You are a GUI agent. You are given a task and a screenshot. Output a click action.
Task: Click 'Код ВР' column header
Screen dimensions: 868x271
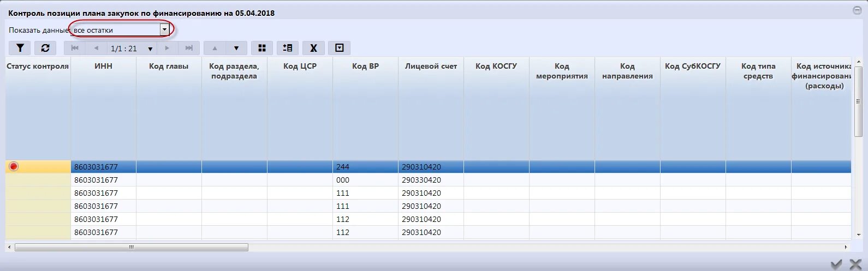coord(365,108)
